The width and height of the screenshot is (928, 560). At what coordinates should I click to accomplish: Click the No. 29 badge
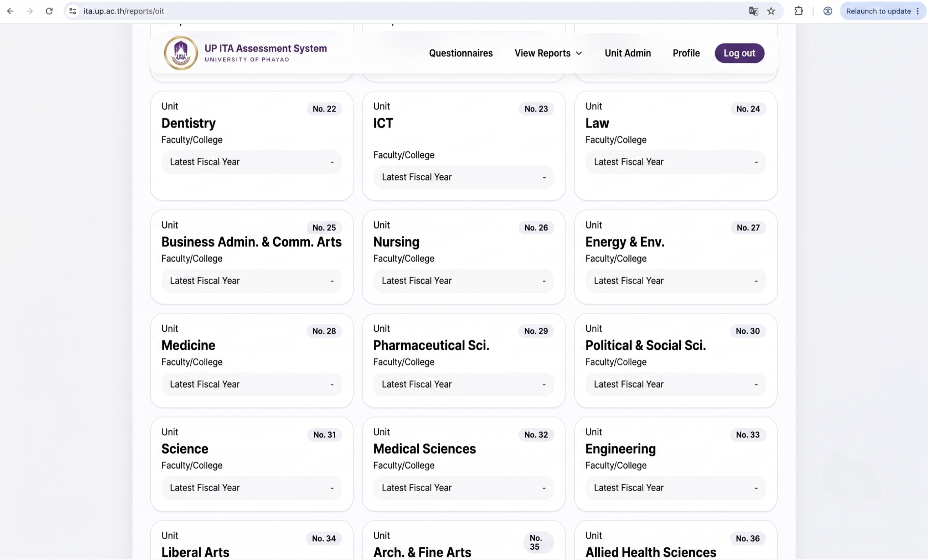(536, 331)
